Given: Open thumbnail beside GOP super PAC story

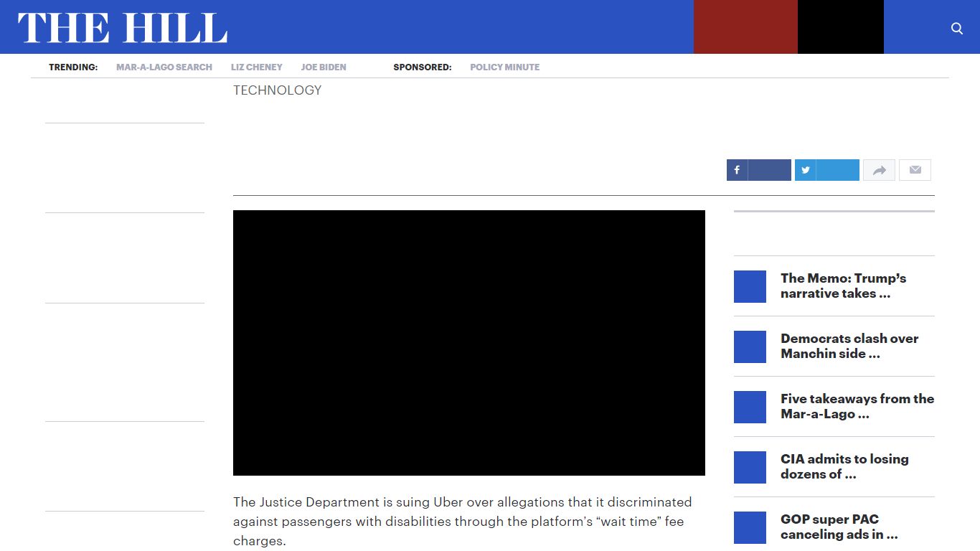Looking at the screenshot, I should [x=750, y=527].
